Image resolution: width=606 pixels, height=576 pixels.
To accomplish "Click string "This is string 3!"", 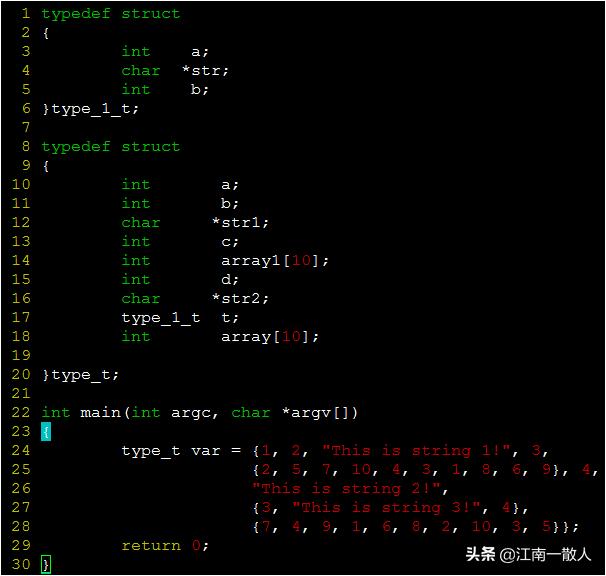I will [x=386, y=508].
